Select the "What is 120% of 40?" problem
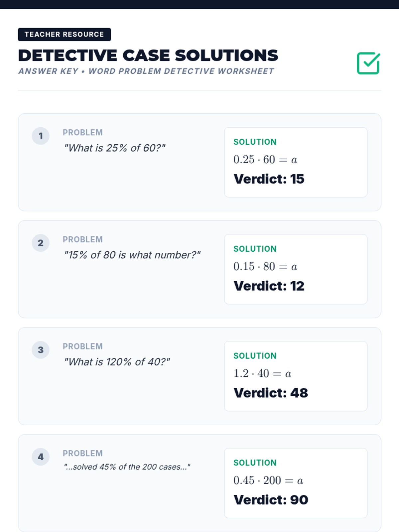399x532 pixels. point(117,362)
